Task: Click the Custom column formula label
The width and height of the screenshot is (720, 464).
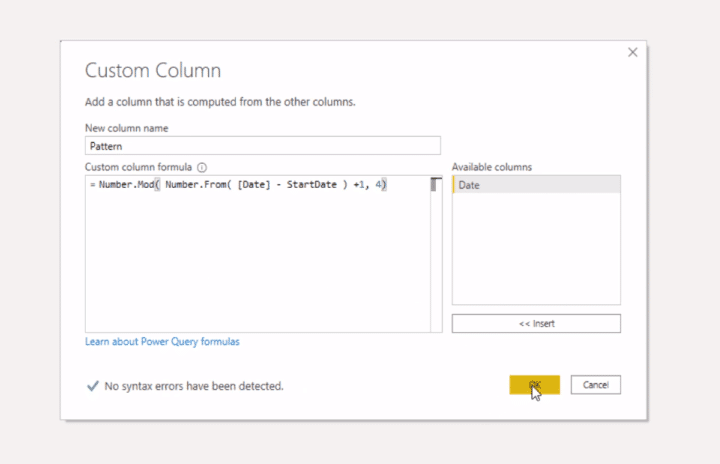Action: point(138,167)
